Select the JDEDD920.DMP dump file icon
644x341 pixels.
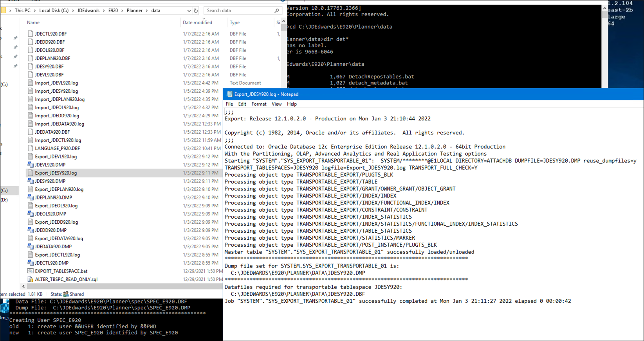point(31,230)
